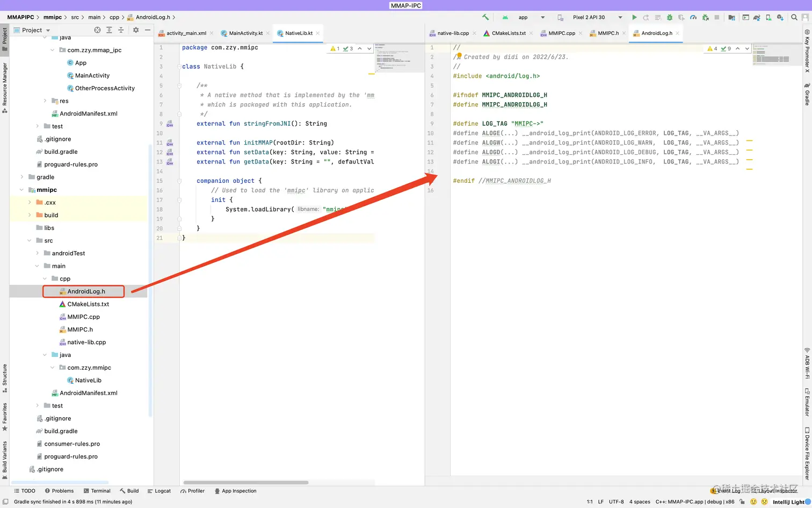This screenshot has height=508, width=812.
Task: Select opened file in Project panel (target icon)
Action: point(97,30)
